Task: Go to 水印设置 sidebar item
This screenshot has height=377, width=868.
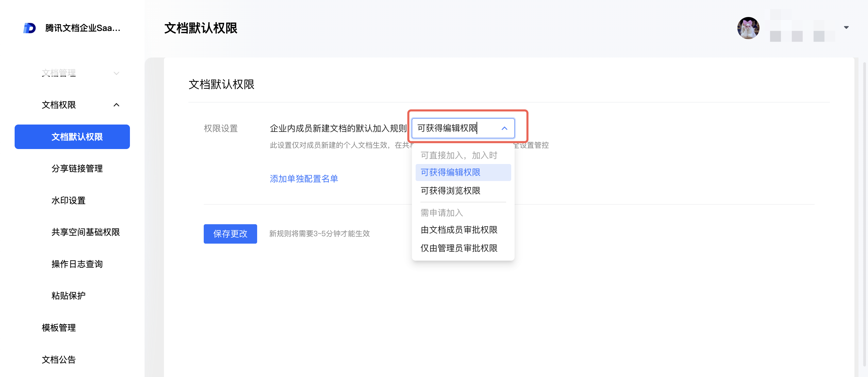Action: pos(68,201)
